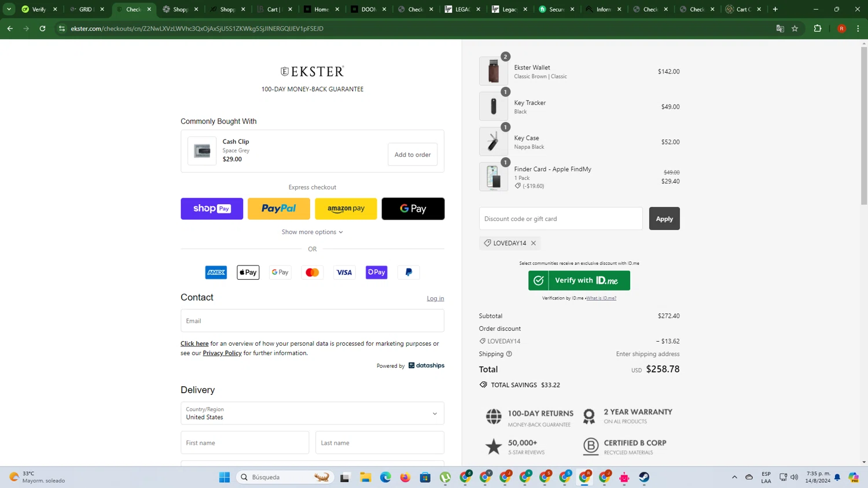The image size is (868, 488).
Task: Switch to the Verify tab
Action: (39, 9)
